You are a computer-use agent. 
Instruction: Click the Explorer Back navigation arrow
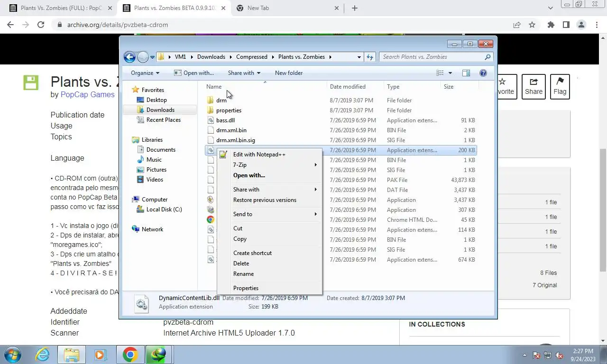tap(129, 57)
